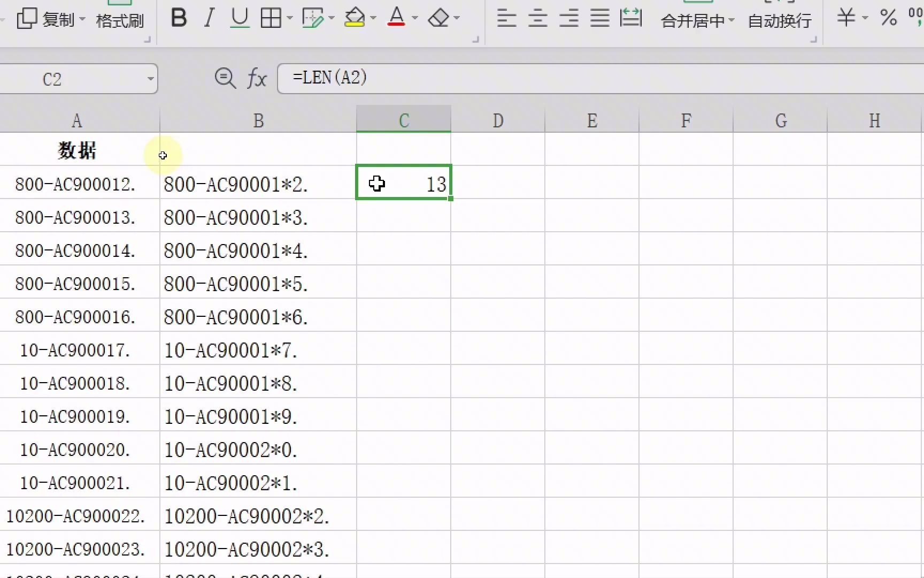The image size is (924, 578).
Task: Click the draw border pencil icon
Action: point(312,18)
